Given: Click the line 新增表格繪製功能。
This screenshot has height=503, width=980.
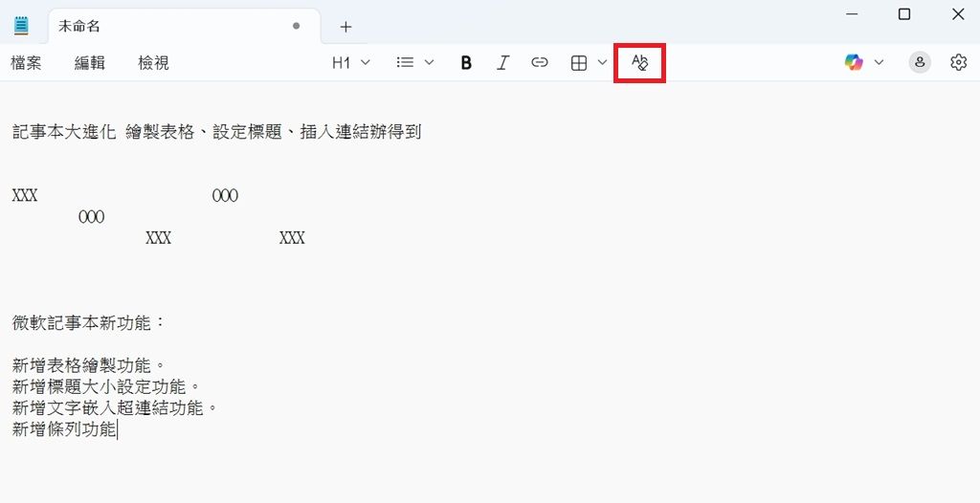Looking at the screenshot, I should click(x=89, y=365).
